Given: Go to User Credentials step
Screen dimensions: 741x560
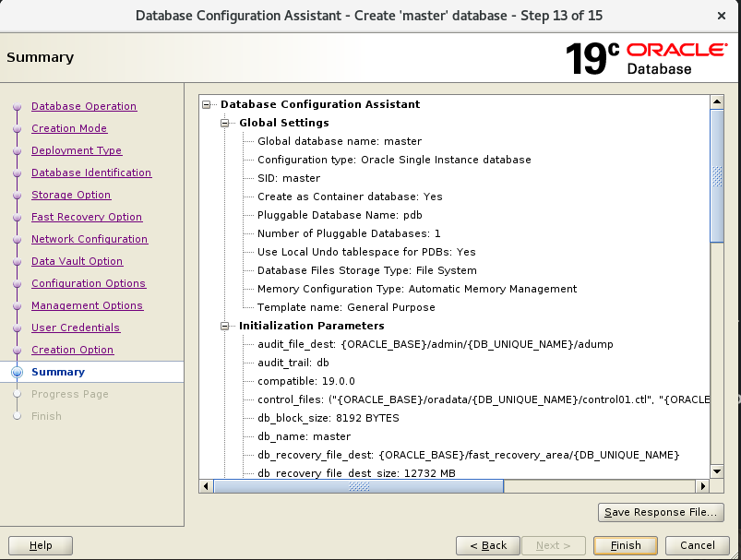Looking at the screenshot, I should (x=76, y=328).
